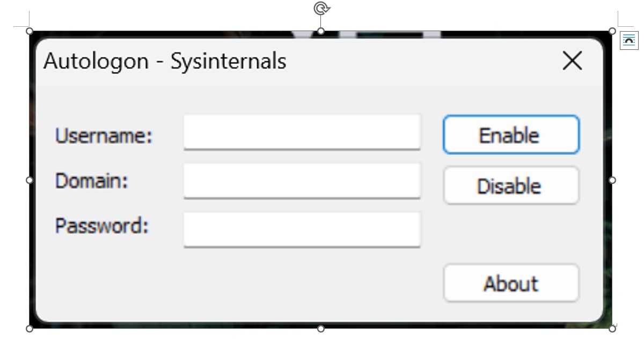Click the Domain: label text

pyautogui.click(x=92, y=181)
